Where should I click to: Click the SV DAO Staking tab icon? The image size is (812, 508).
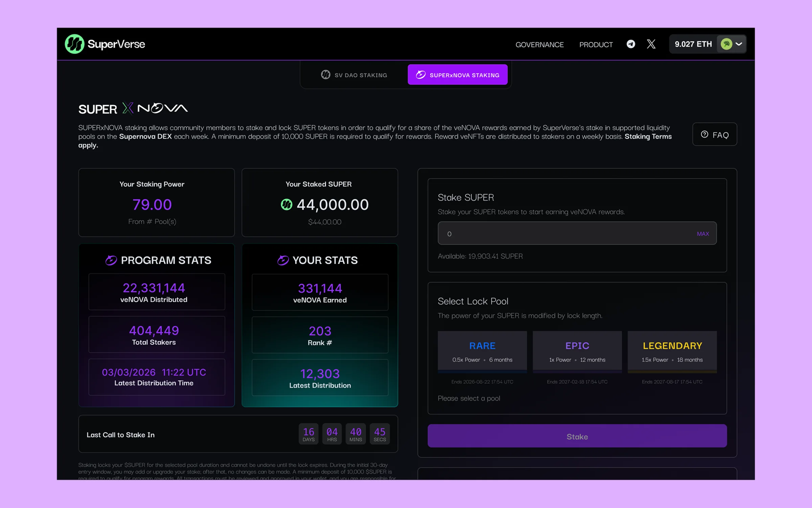coord(325,75)
